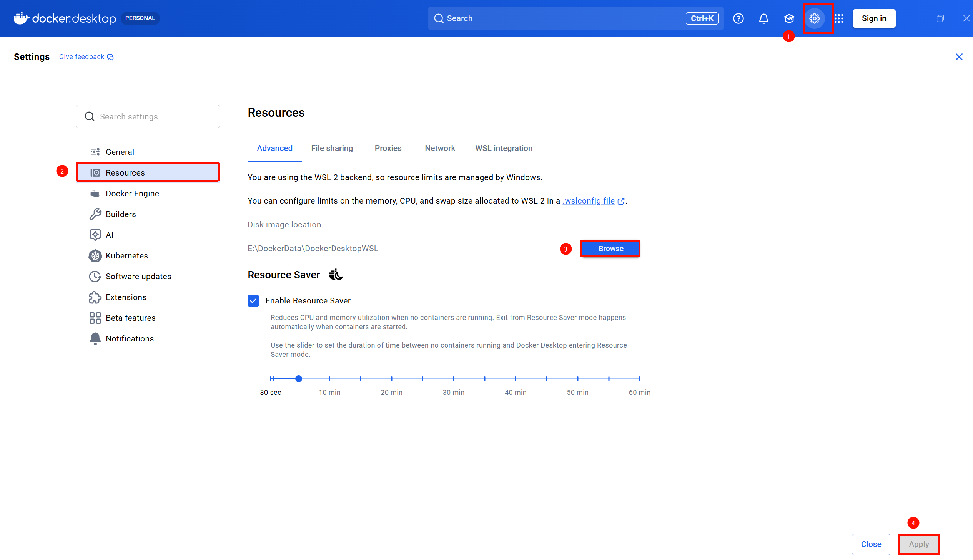
Task: Click the Give feedback link
Action: [x=81, y=57]
